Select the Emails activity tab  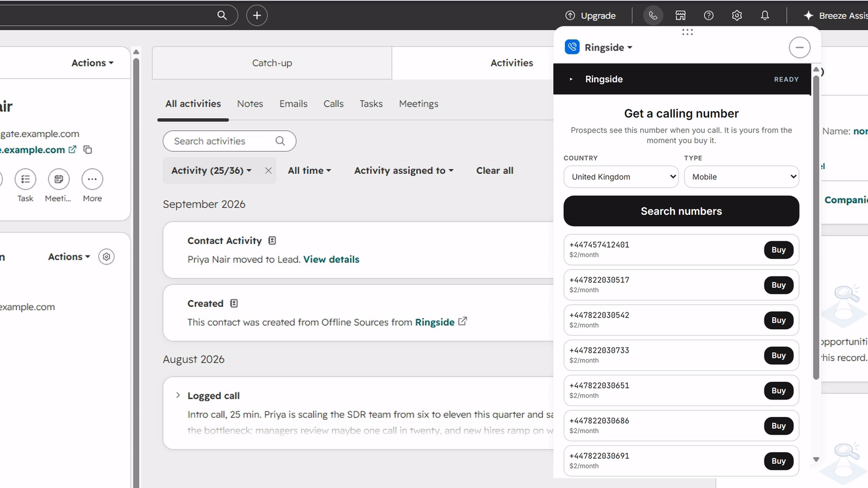point(293,104)
